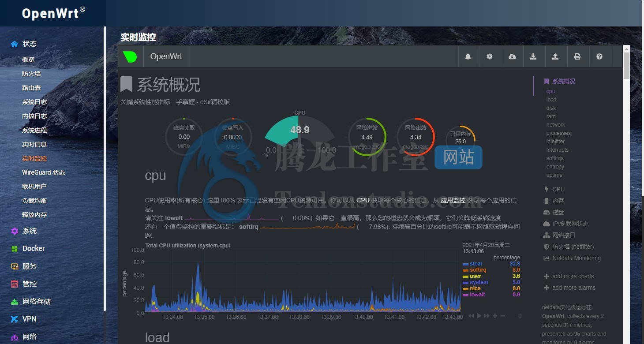Click the 网络出站 gauge
The height and width of the screenshot is (344, 644).
pos(415,137)
